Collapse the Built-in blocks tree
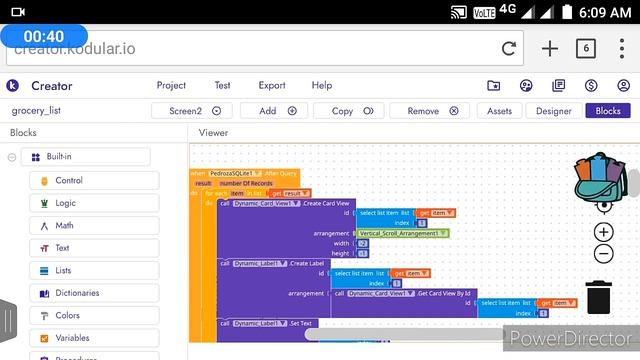 [12, 157]
